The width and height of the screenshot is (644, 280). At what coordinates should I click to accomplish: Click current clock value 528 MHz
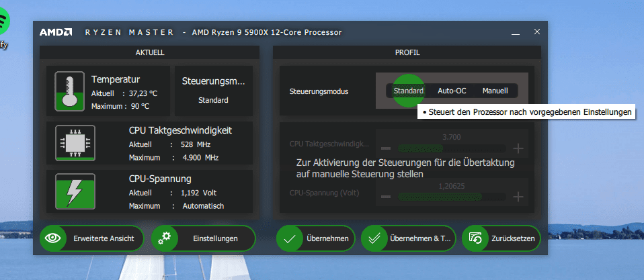196,145
